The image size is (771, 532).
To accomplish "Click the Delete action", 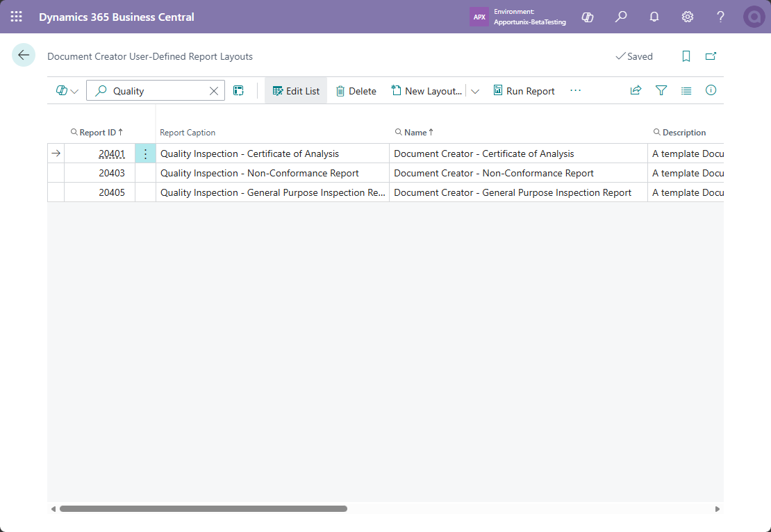I will (356, 91).
